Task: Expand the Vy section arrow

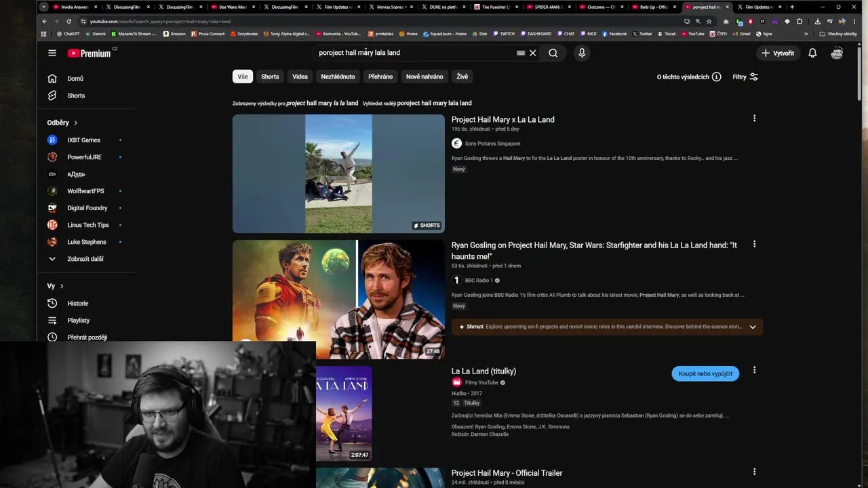Action: pos(61,286)
